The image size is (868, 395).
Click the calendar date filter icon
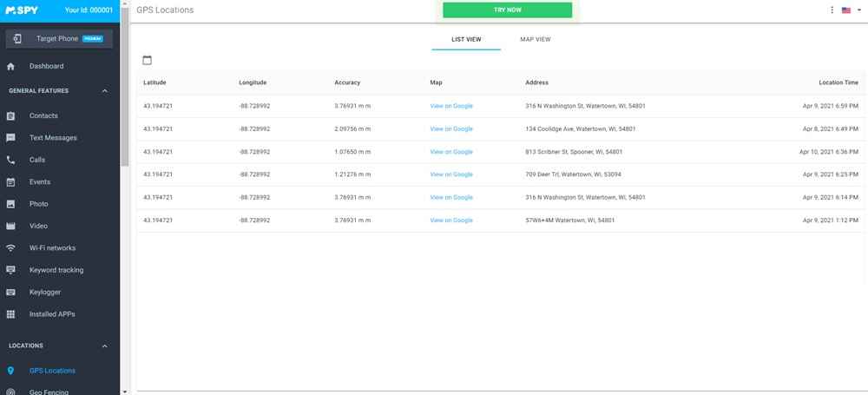(x=147, y=60)
